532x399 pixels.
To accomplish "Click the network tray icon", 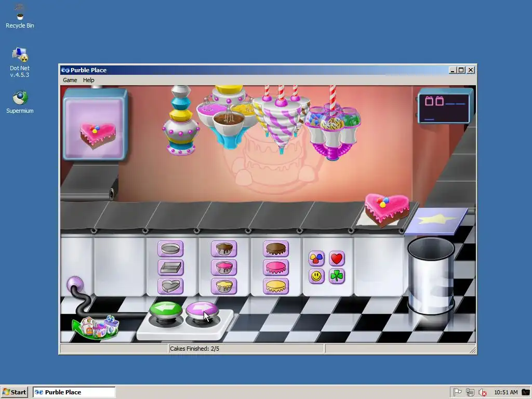I will point(470,392).
